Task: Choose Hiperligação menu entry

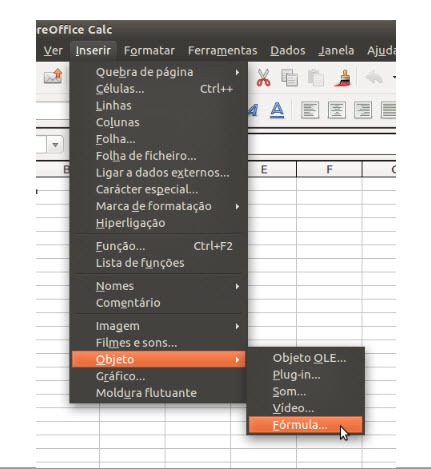Action: click(x=158, y=223)
